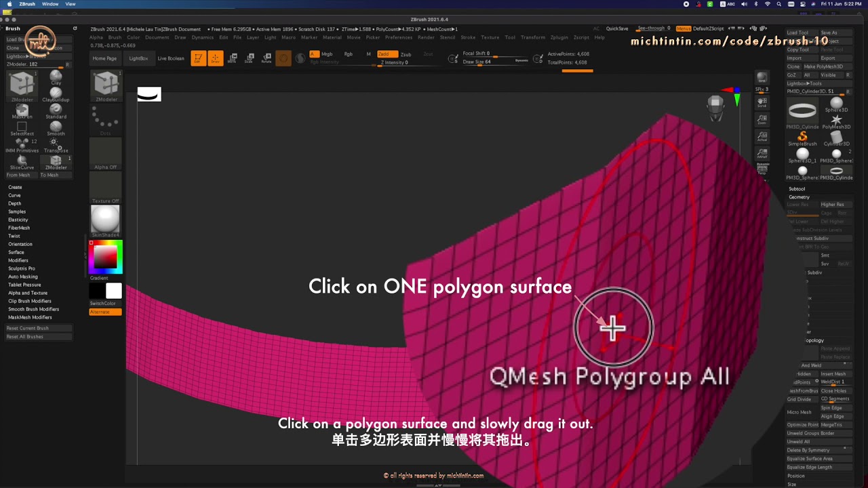Open the IMM Primitives brush
This screenshot has height=488, width=868.
click(x=22, y=144)
